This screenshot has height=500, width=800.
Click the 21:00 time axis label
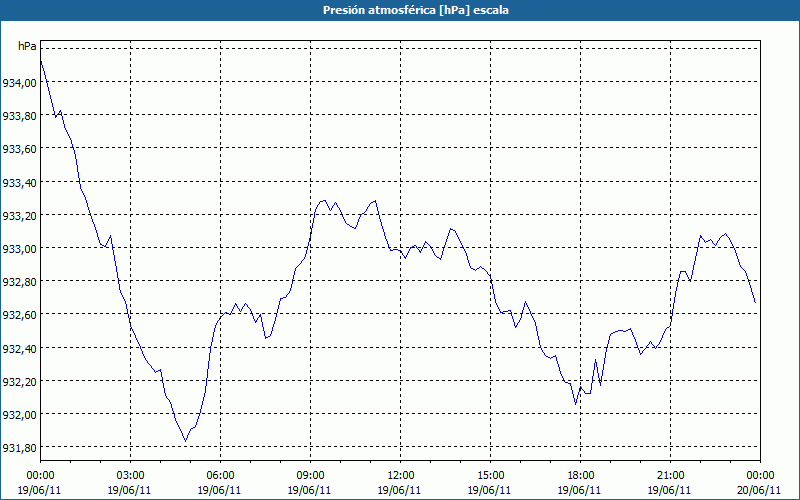(670, 483)
